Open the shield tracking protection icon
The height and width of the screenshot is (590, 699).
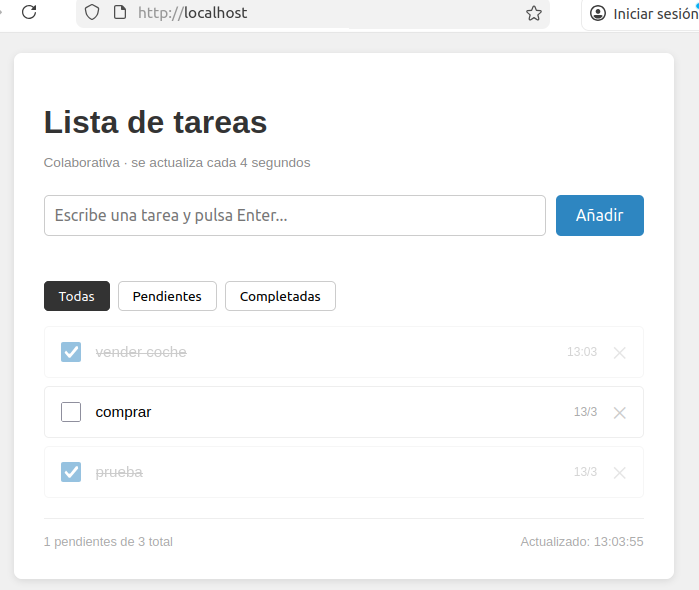pyautogui.click(x=92, y=12)
